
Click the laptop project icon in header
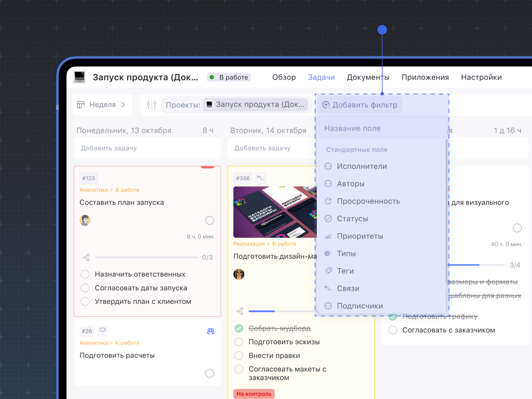(79, 77)
